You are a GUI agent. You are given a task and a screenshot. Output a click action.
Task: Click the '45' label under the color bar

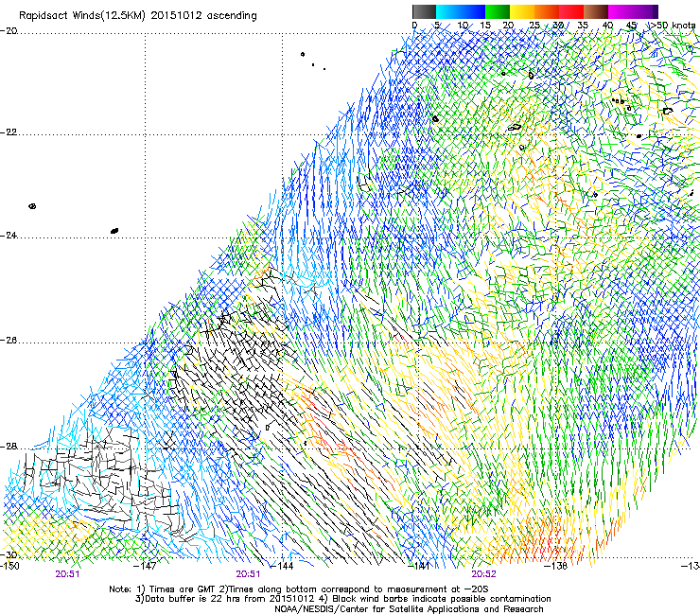(631, 25)
